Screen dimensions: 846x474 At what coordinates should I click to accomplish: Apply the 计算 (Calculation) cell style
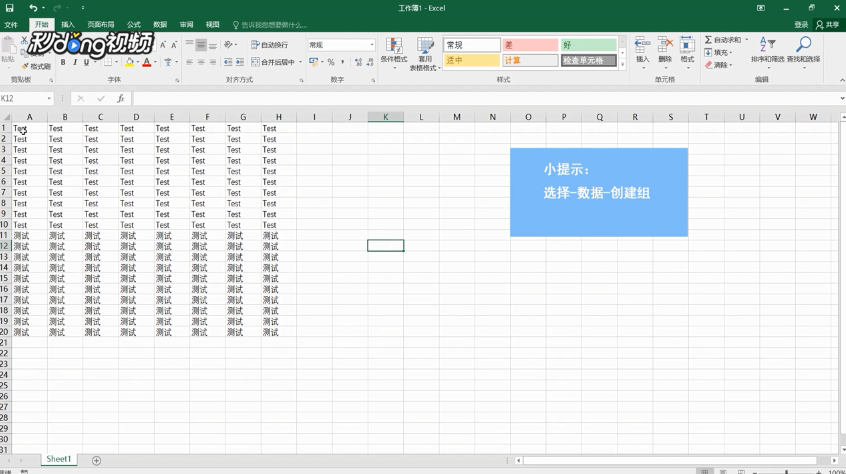(x=530, y=60)
